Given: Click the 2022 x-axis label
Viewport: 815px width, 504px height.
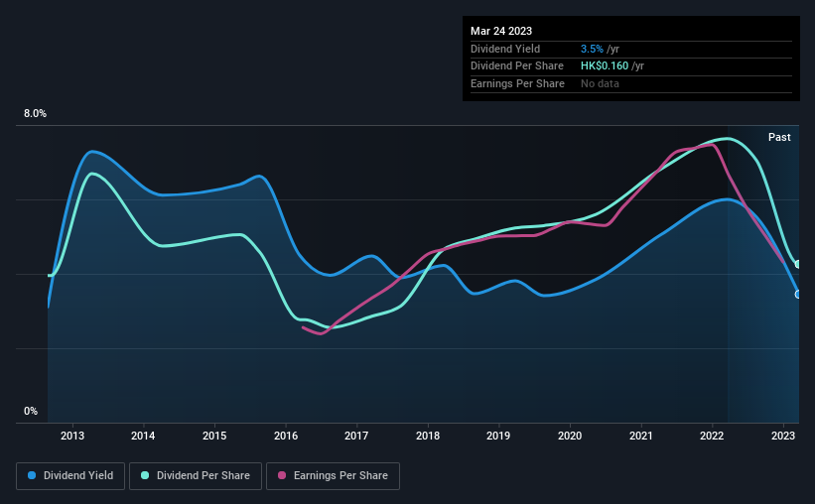Looking at the screenshot, I should 712,436.
